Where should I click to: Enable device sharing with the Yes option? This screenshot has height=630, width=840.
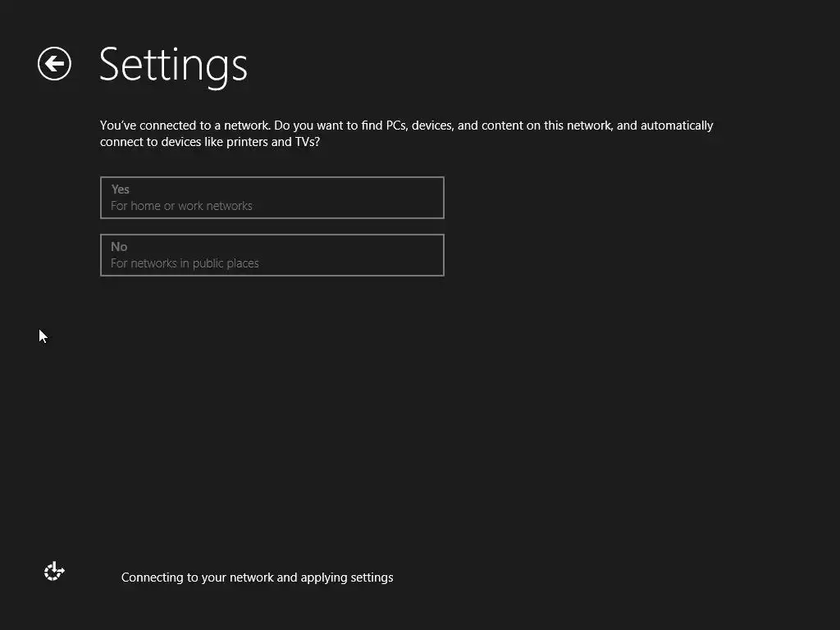[x=272, y=198]
